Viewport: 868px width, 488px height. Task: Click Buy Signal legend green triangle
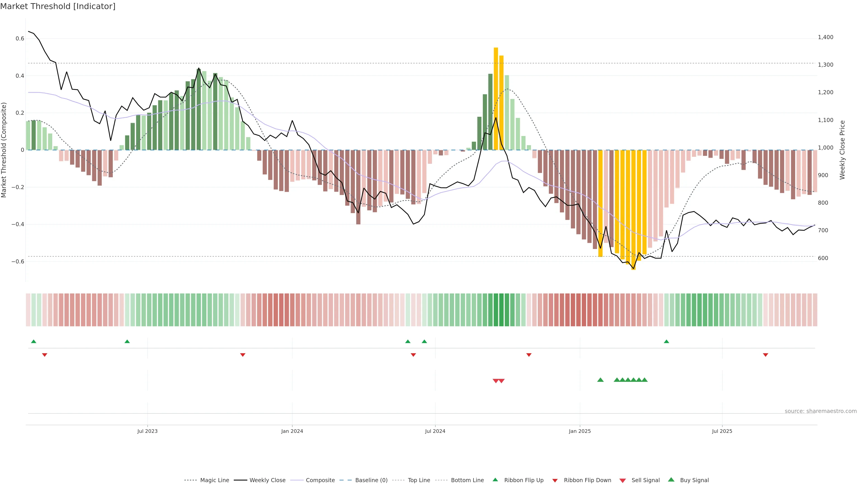click(671, 480)
